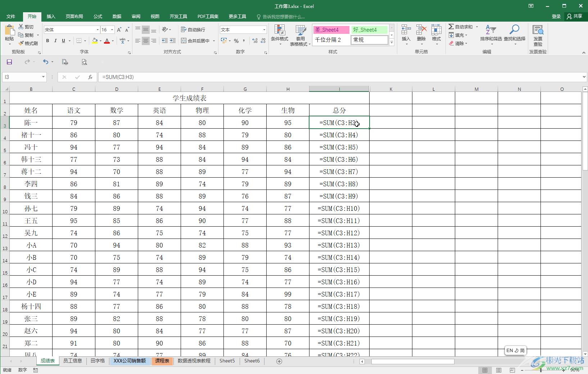Click the 登录 (Sign in) link
The height and width of the screenshot is (374, 588).
click(x=556, y=17)
